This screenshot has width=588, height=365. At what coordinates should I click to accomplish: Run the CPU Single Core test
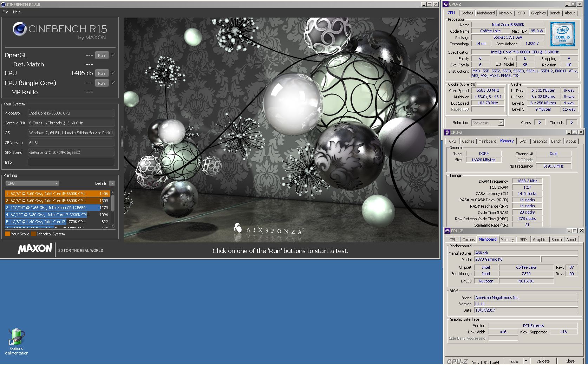coord(102,83)
